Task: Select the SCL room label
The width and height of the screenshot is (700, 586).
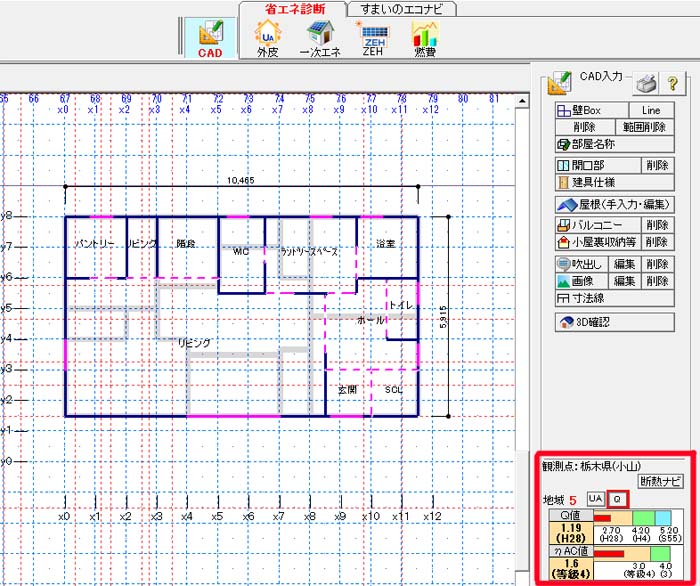Action: (x=393, y=390)
